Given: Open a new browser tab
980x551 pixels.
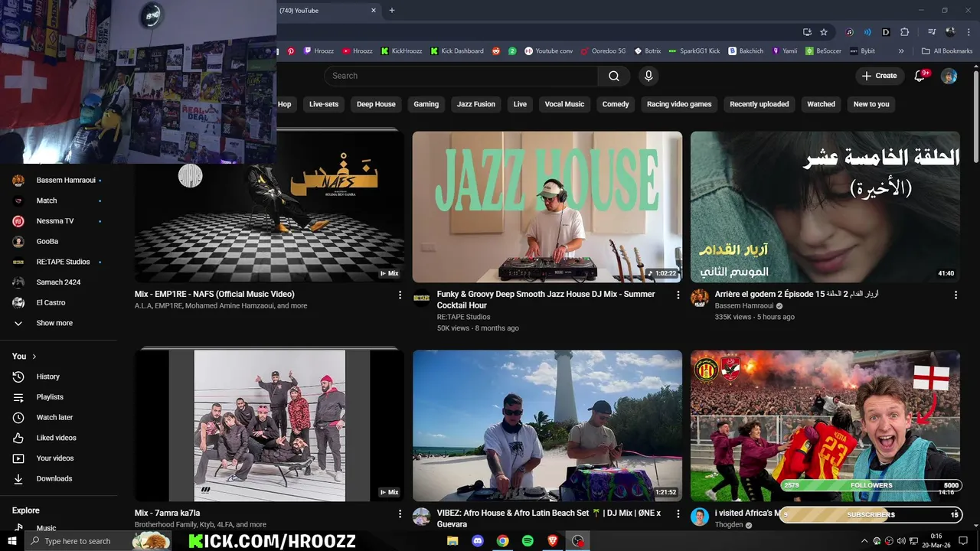Looking at the screenshot, I should [392, 11].
